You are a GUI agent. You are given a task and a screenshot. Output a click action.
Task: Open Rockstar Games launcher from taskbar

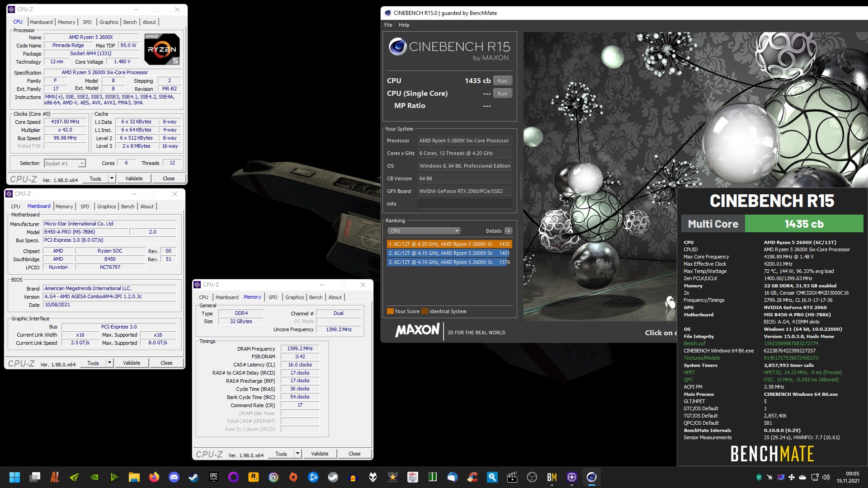(x=253, y=477)
